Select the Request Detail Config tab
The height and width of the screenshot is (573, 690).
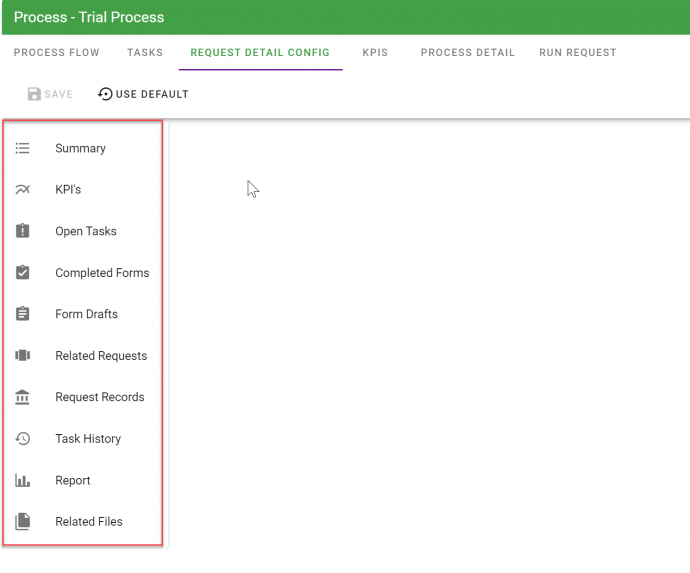coord(260,53)
